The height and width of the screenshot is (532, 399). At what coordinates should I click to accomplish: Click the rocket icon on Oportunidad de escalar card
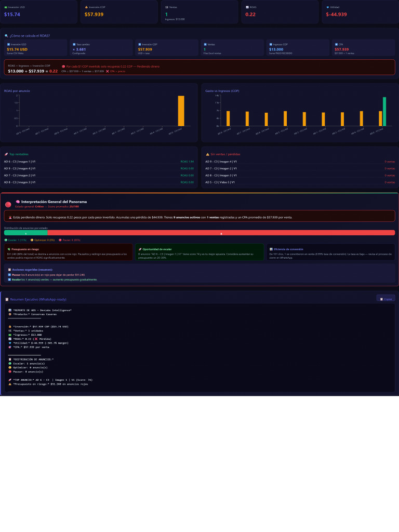[x=140, y=249]
